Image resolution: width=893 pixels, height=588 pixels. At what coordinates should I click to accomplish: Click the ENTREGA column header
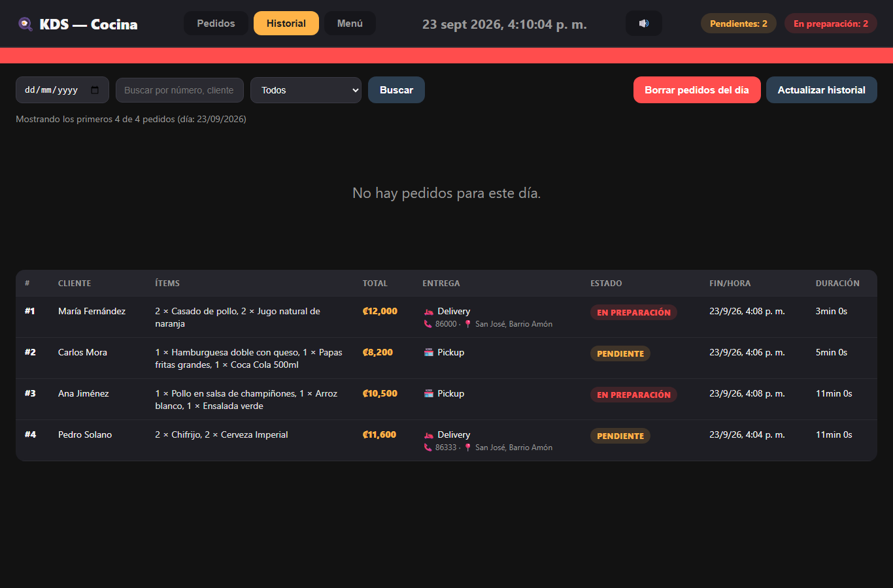tap(441, 284)
